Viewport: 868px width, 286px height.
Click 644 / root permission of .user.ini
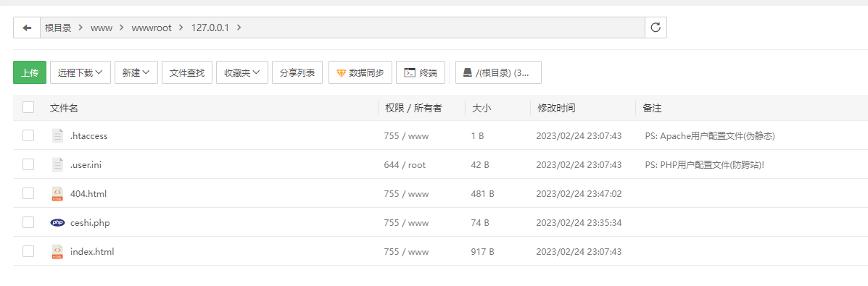[405, 164]
